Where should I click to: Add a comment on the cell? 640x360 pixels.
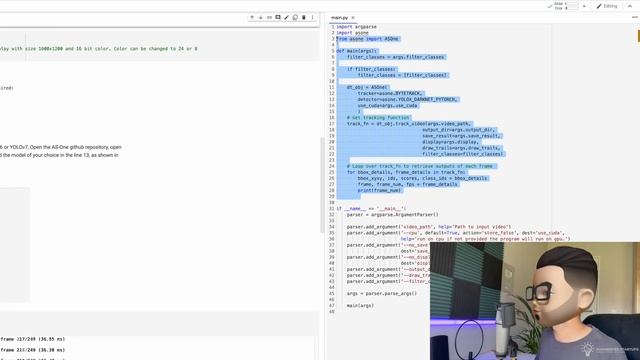[278, 18]
